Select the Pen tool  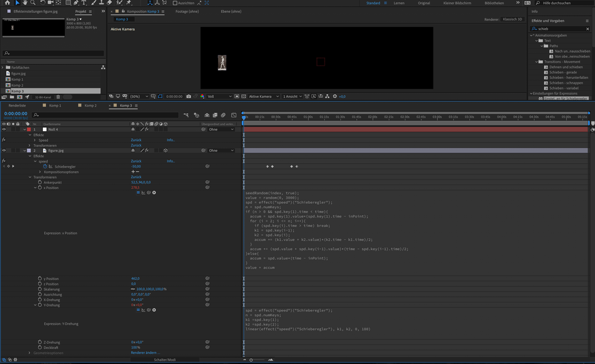(x=76, y=3)
